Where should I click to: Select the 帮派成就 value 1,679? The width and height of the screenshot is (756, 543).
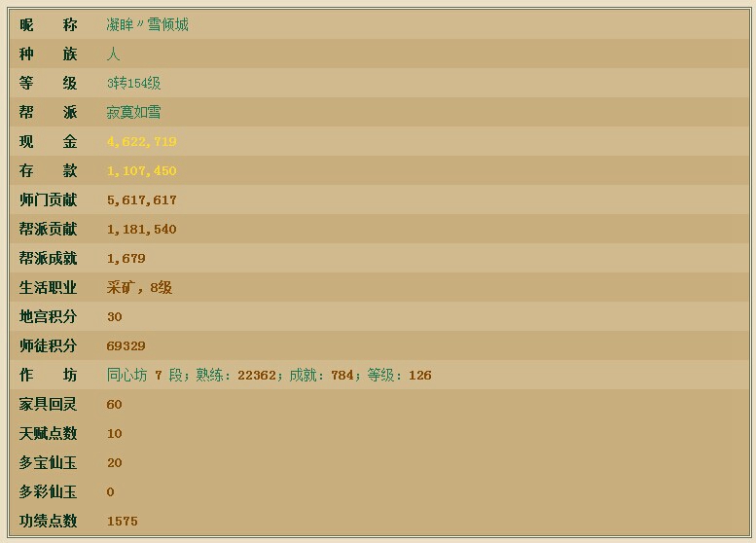tap(126, 259)
